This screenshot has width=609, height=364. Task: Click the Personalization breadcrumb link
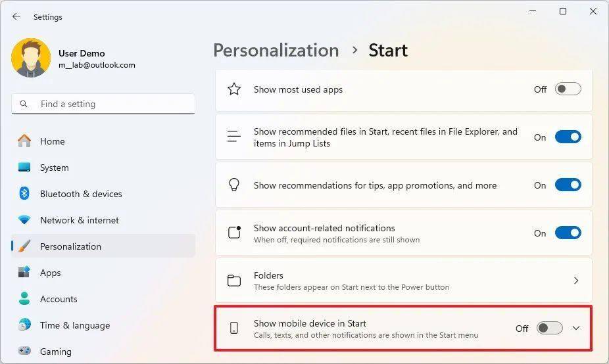(x=276, y=51)
